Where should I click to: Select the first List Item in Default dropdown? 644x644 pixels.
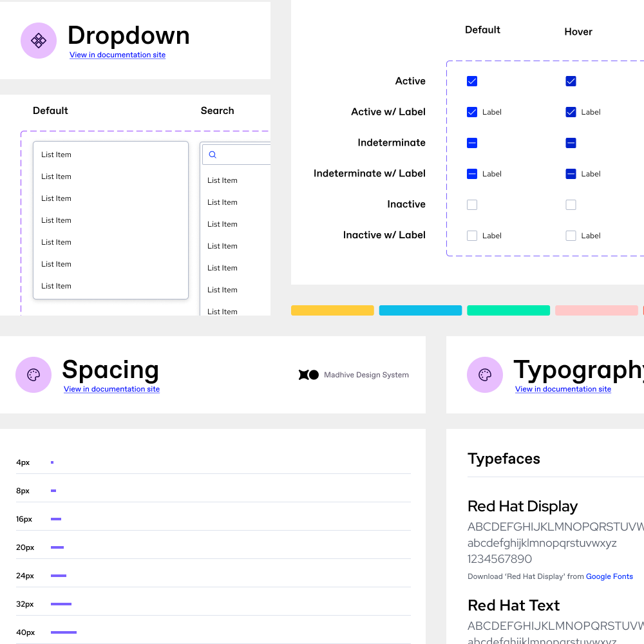57,155
